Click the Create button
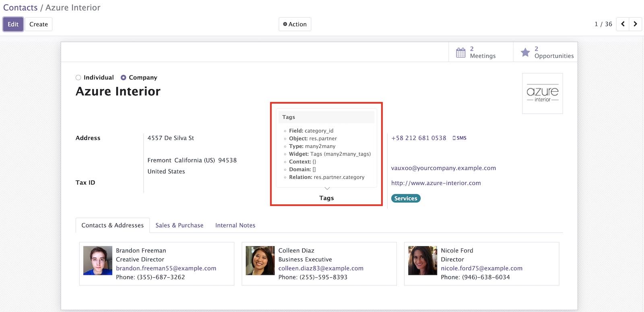Screen dimensions: 644x312 pyautogui.click(x=38, y=24)
